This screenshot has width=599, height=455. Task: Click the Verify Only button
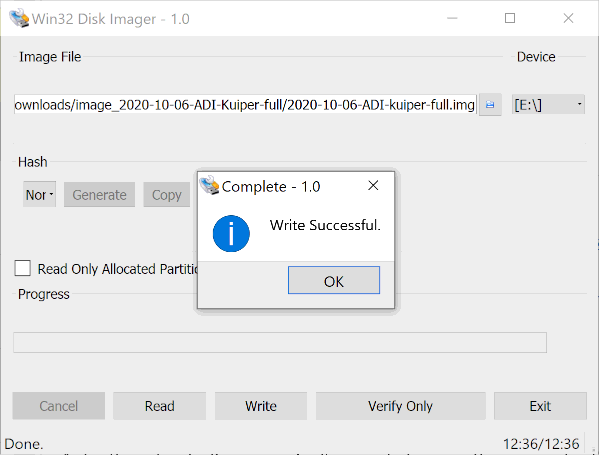(x=400, y=406)
